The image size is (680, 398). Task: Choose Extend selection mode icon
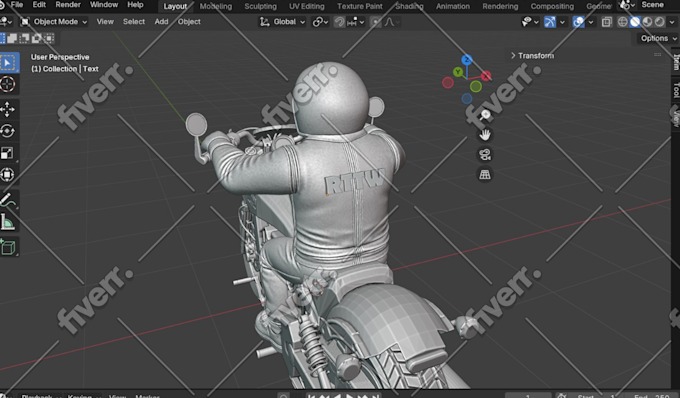(12, 38)
